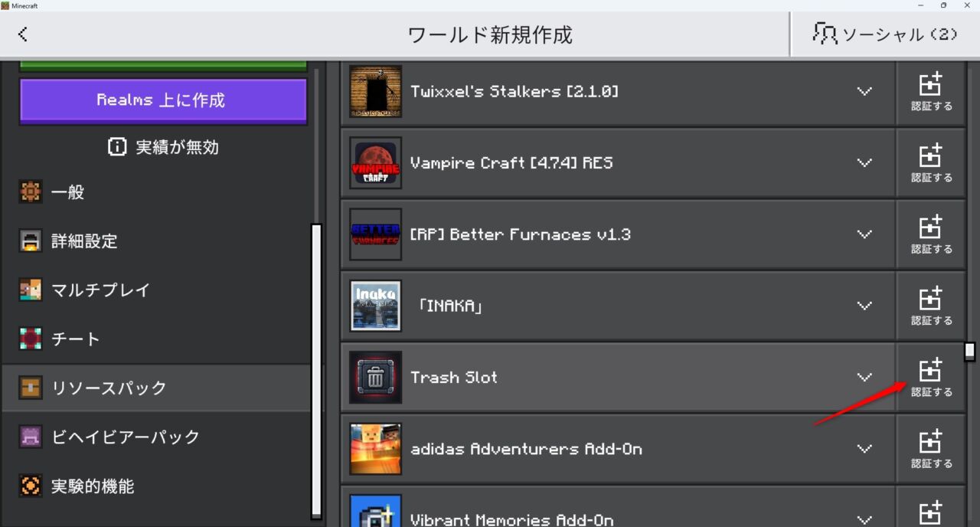Select the 一般 settings tab
This screenshot has height=527, width=980.
[156, 192]
